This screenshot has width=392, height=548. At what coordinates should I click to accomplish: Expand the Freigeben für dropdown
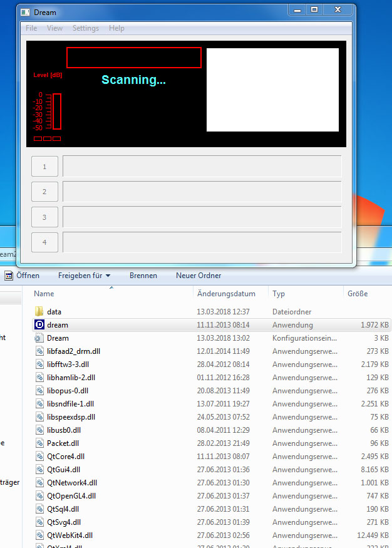point(84,276)
